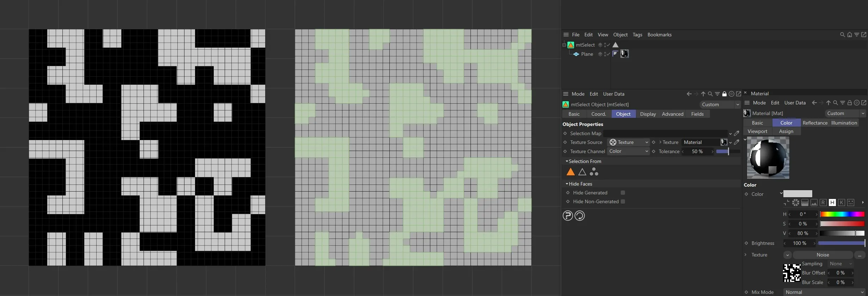
Task: Go back in mtSelect Attribute Manager
Action: (x=689, y=94)
